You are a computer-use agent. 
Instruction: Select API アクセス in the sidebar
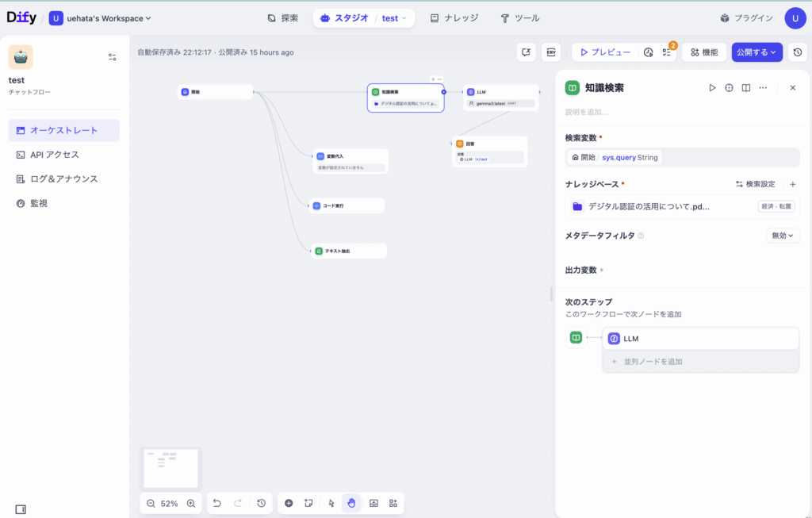(63, 155)
